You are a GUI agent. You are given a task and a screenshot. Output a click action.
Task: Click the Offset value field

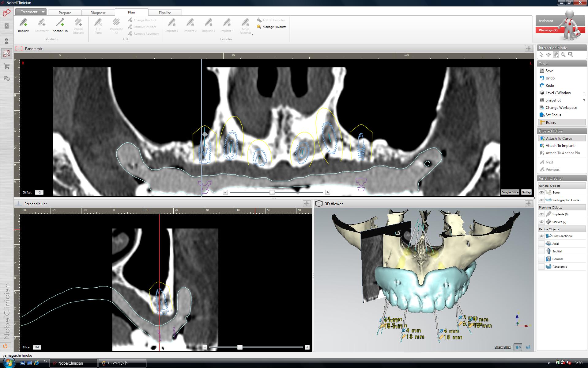pyautogui.click(x=39, y=192)
